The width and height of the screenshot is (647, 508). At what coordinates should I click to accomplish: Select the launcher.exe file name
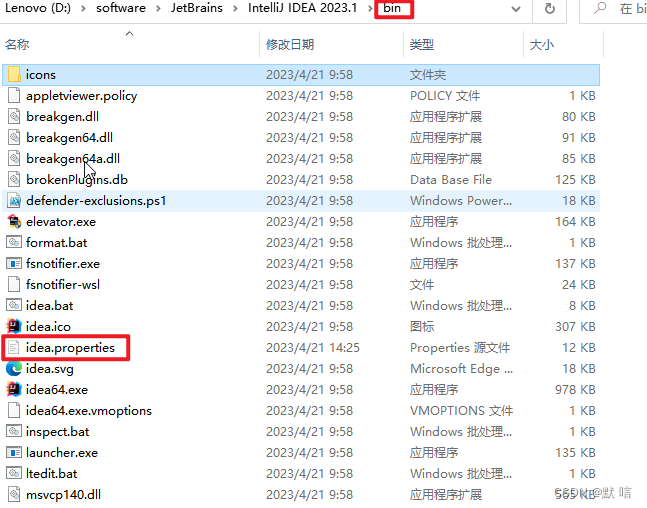click(62, 453)
